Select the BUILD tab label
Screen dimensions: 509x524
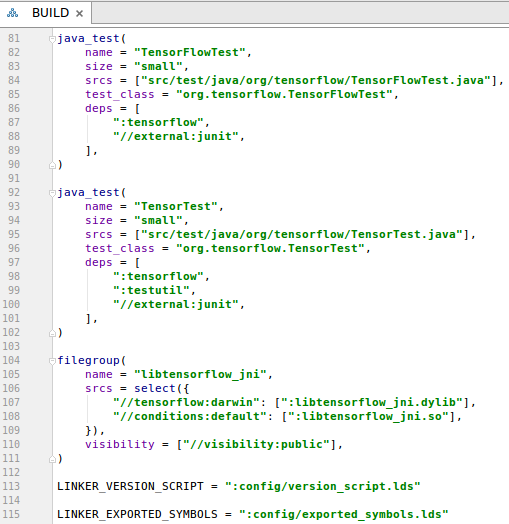pos(50,13)
